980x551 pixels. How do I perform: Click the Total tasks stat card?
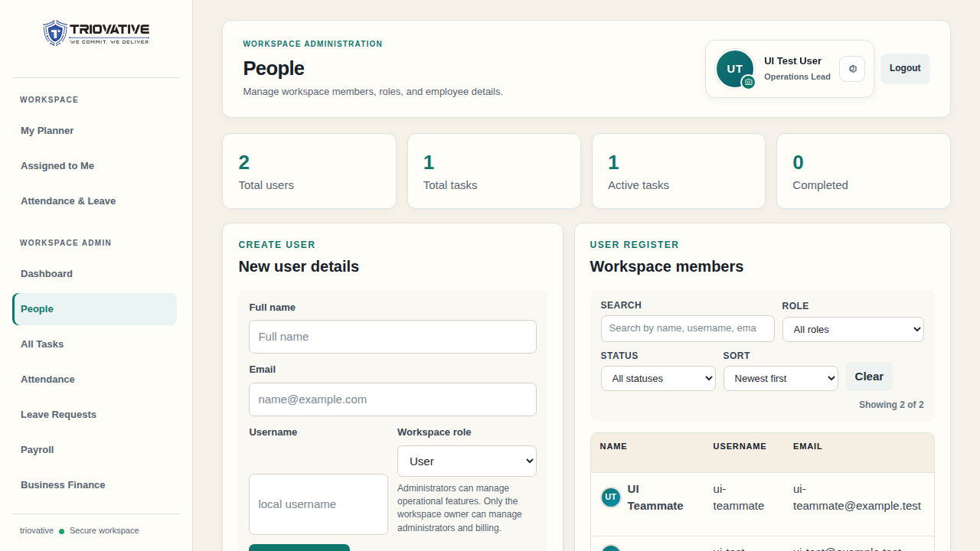[494, 171]
